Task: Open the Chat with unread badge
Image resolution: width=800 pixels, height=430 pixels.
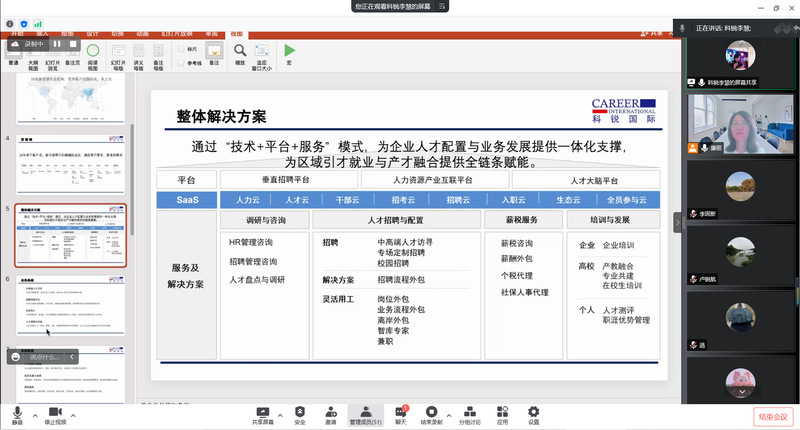Action: point(401,413)
